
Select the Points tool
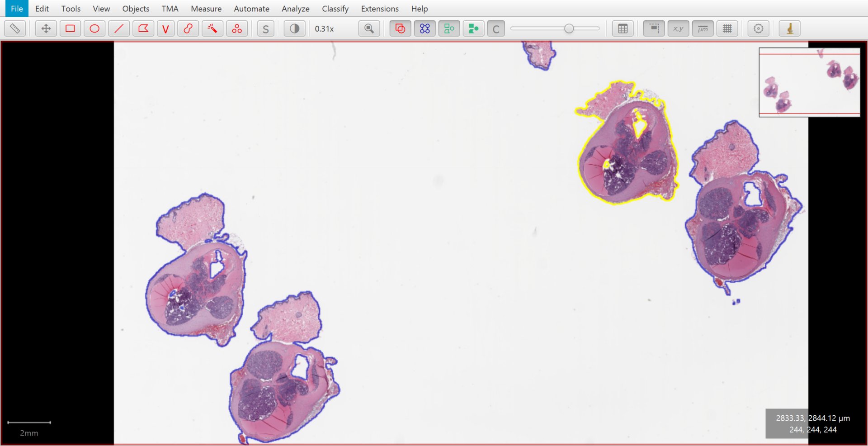coord(237,28)
